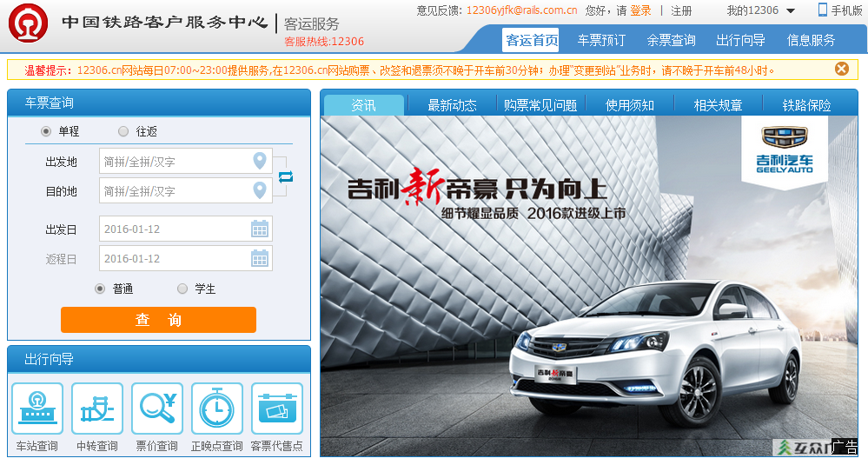This screenshot has width=868, height=465.
Task: Click 正晚点查询 label text
Action: [217, 446]
